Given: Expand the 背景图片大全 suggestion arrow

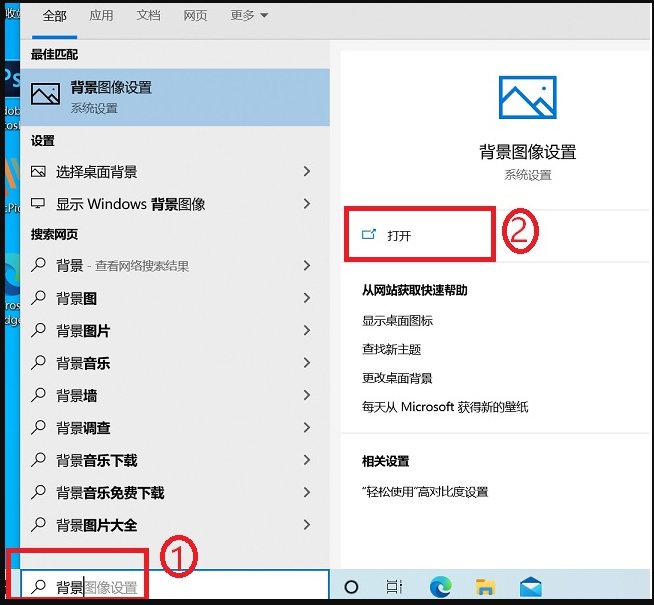Looking at the screenshot, I should tap(307, 525).
